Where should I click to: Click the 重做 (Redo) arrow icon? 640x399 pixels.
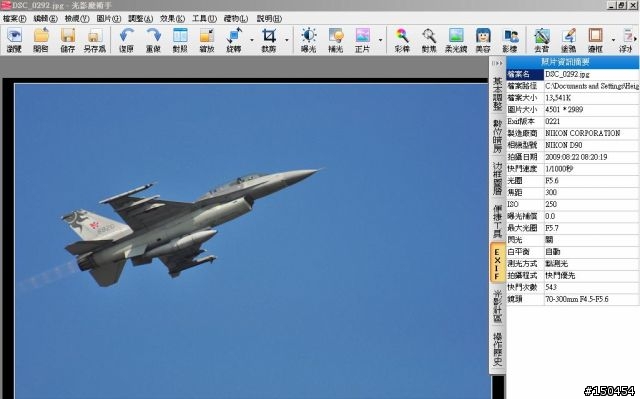click(x=153, y=40)
